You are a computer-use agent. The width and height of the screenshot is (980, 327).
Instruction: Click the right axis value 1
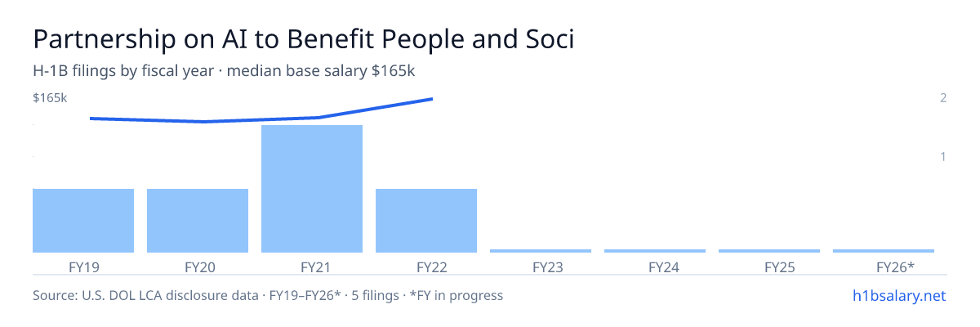coord(943,156)
